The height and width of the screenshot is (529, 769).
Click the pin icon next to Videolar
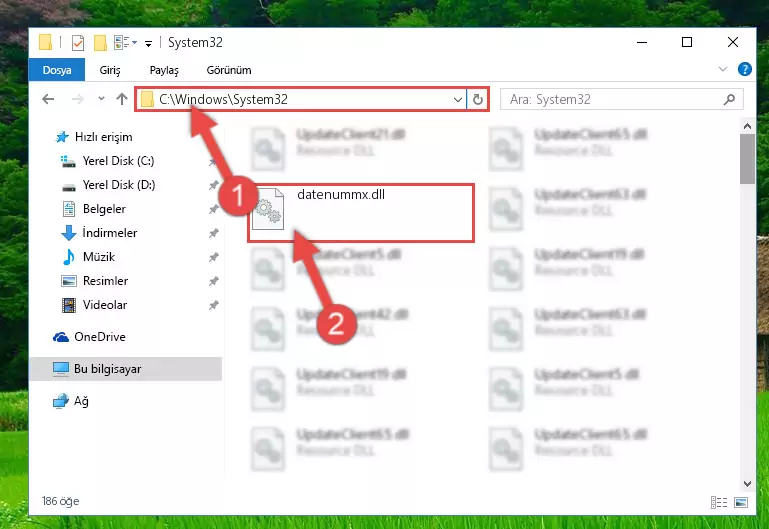214,305
